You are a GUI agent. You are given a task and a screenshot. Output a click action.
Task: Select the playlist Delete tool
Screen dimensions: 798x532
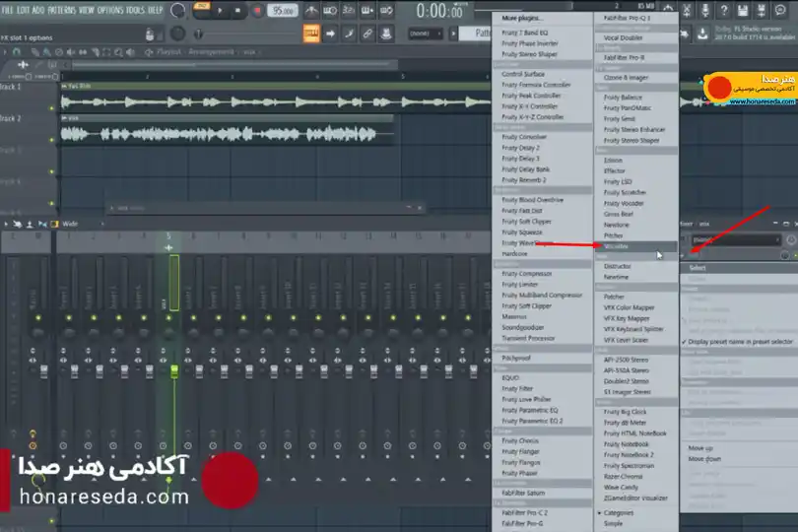coord(59,52)
